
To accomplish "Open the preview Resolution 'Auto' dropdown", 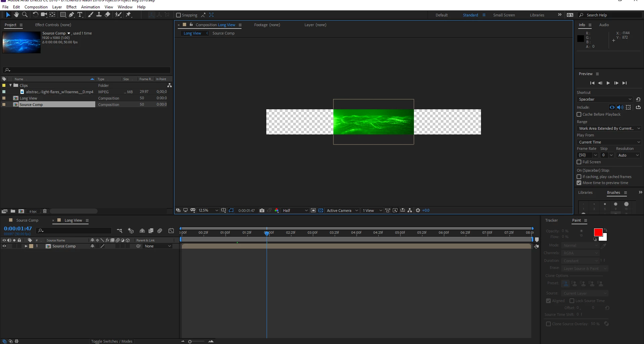I will 629,155.
